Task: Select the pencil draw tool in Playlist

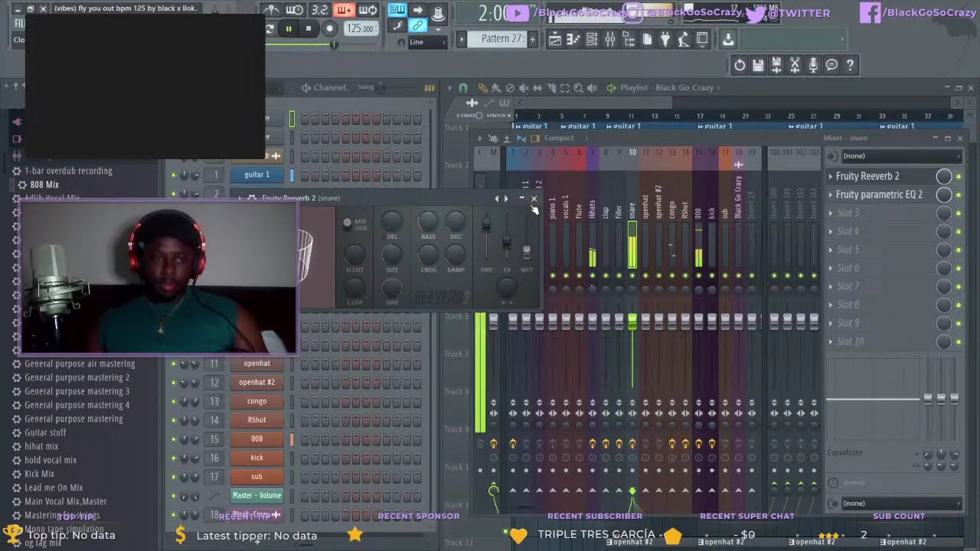Action: (x=482, y=88)
